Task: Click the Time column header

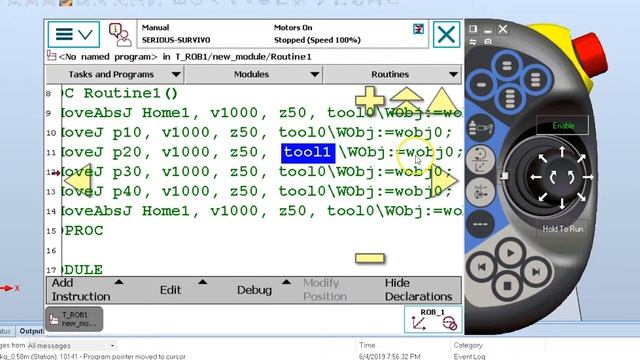Action: [x=367, y=345]
